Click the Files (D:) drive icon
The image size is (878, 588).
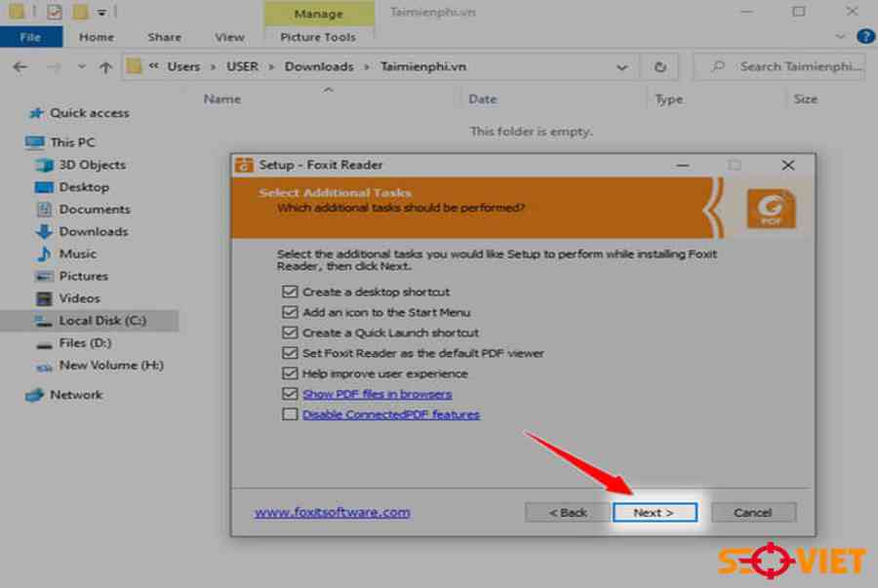click(44, 344)
